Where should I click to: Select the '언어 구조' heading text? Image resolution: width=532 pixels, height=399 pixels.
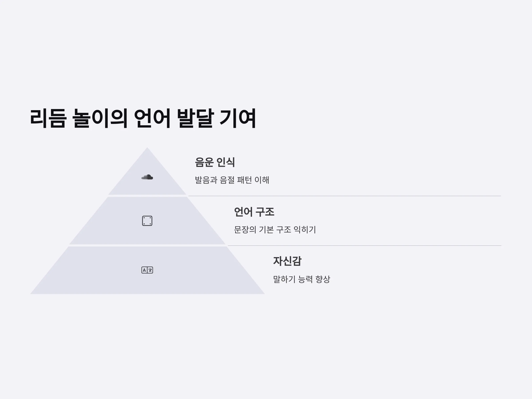point(254,212)
